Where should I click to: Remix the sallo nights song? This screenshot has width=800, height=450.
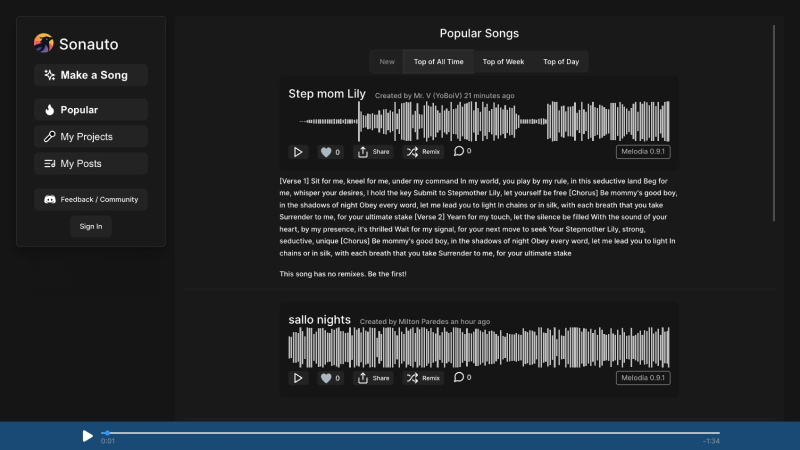[x=423, y=378]
